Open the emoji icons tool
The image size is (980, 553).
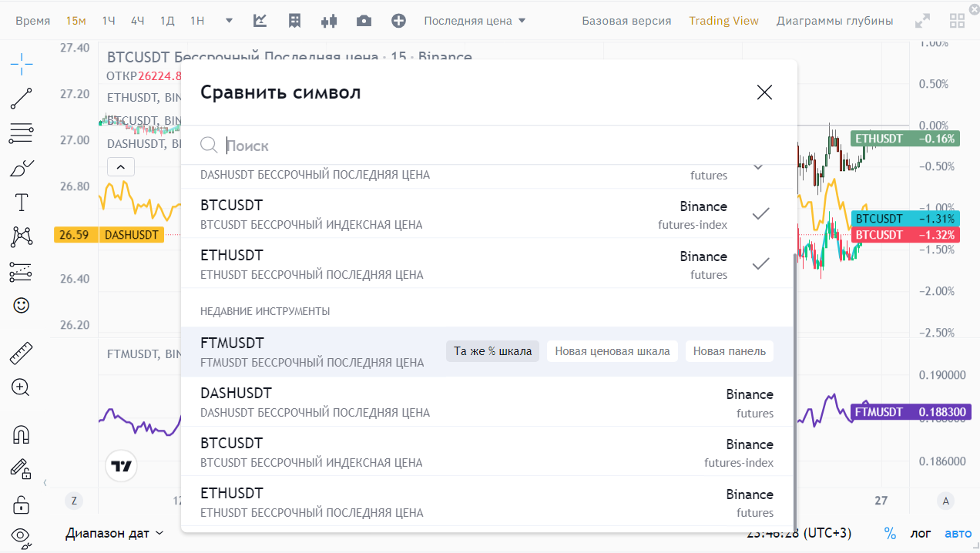click(22, 306)
